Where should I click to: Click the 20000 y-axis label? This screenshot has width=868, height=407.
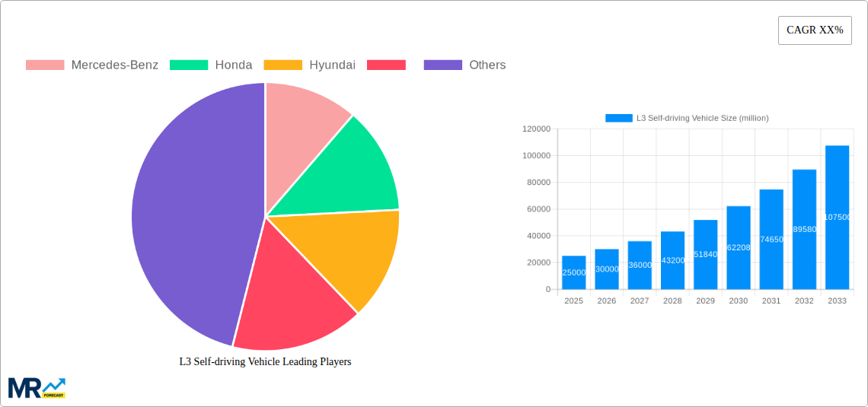point(538,262)
